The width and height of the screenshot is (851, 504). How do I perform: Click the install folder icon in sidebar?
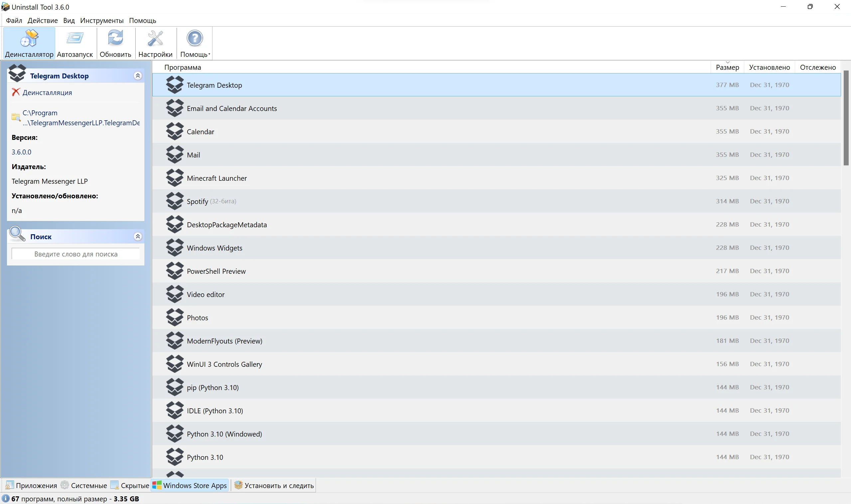coord(16,118)
